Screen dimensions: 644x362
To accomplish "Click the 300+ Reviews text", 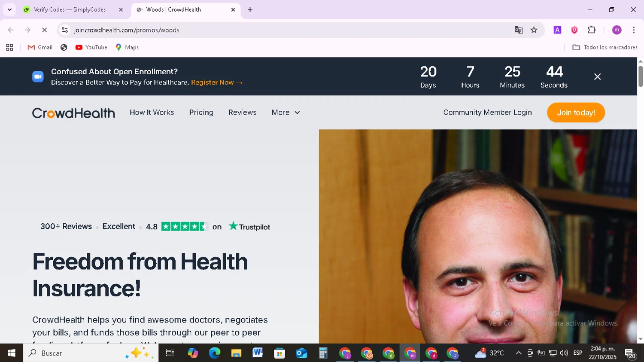I will 66,226.
